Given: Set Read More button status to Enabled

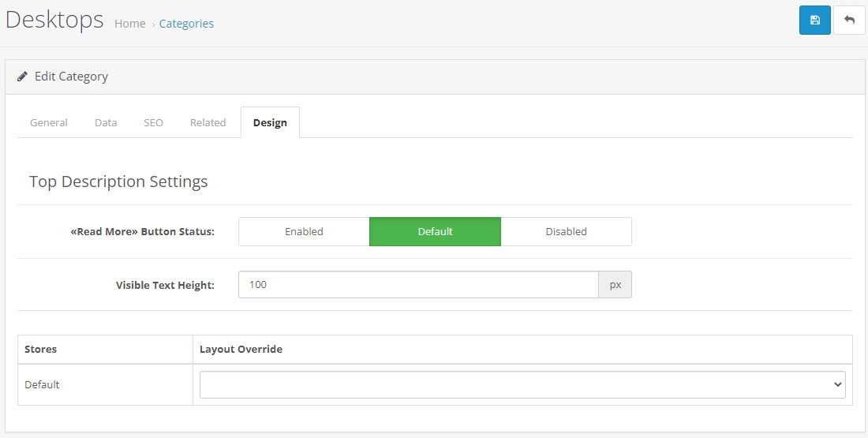Looking at the screenshot, I should [304, 231].
